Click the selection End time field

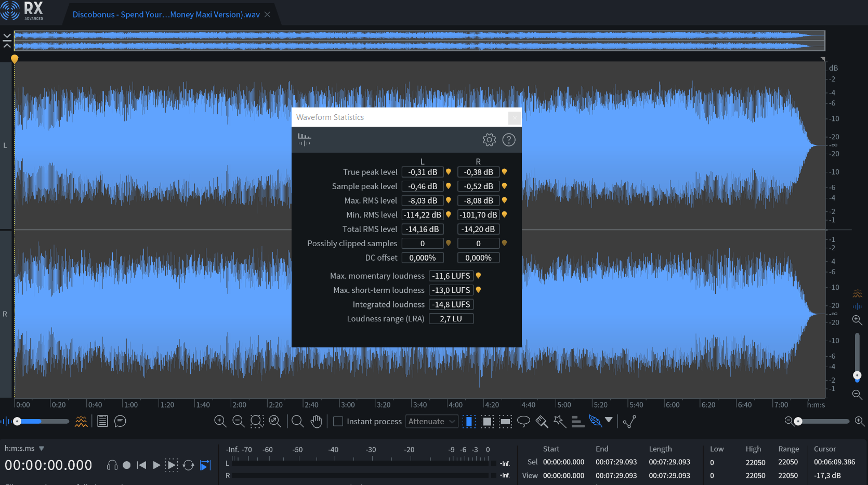click(616, 462)
